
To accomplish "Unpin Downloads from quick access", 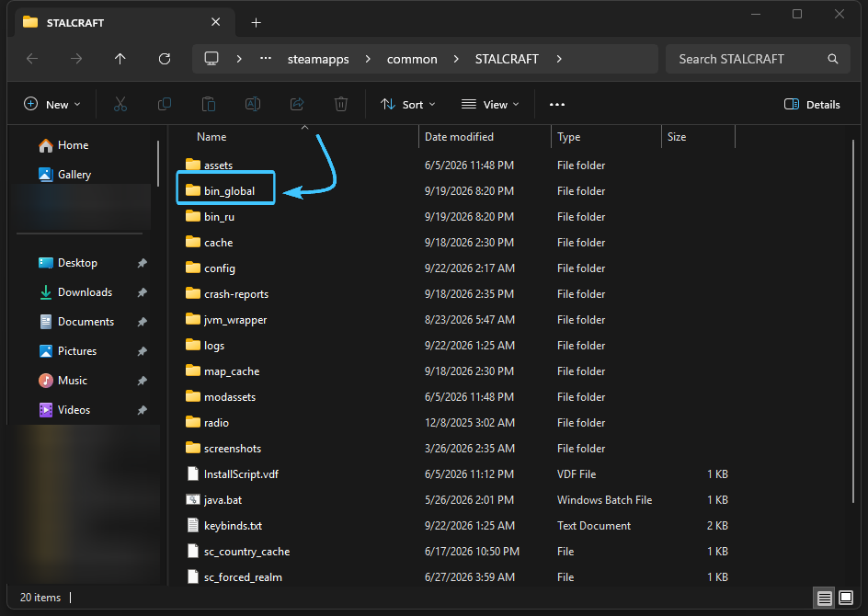I will [143, 292].
